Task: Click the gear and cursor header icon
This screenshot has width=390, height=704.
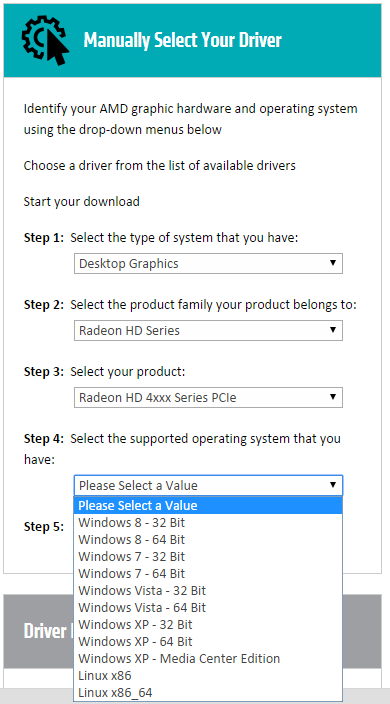Action: coord(45,40)
